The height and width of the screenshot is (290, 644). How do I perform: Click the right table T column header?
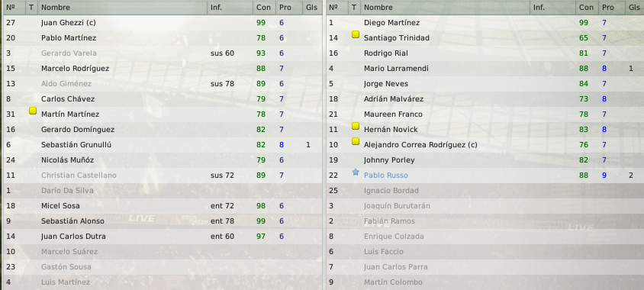(x=354, y=8)
